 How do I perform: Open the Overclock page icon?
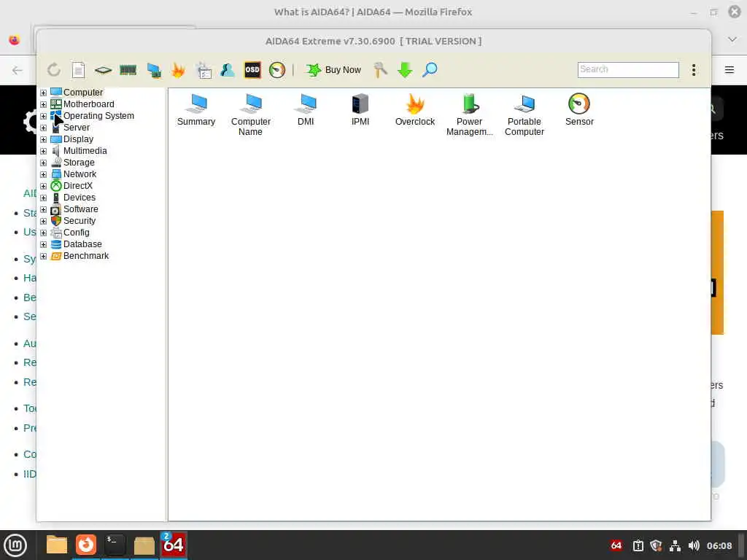click(415, 110)
